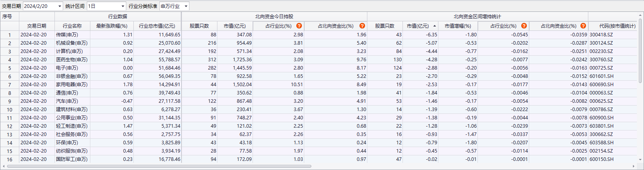This screenshot has width=644, height=170.
Task: Click help icon beside 占行业比(%) under 北向资金区间增持统计
Action: 524,26
